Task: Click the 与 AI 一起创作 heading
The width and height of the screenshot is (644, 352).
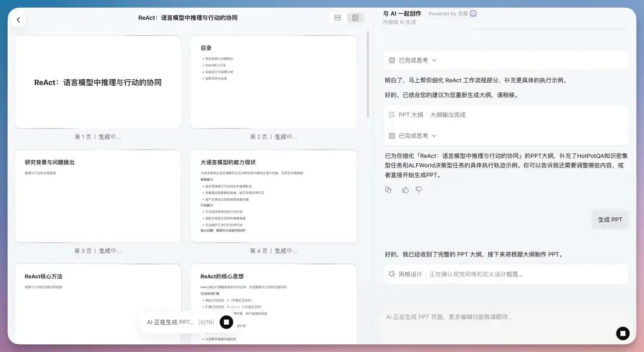Action: 402,14
